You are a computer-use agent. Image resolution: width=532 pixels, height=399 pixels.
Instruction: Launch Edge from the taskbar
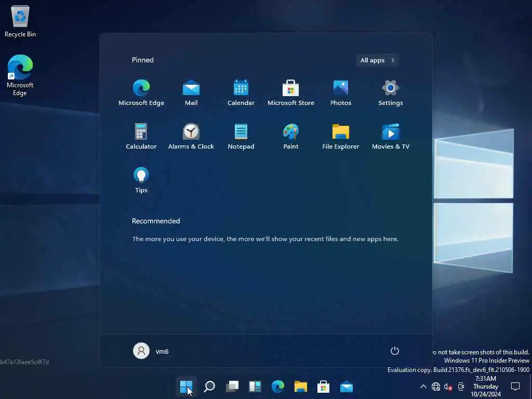pyautogui.click(x=278, y=387)
